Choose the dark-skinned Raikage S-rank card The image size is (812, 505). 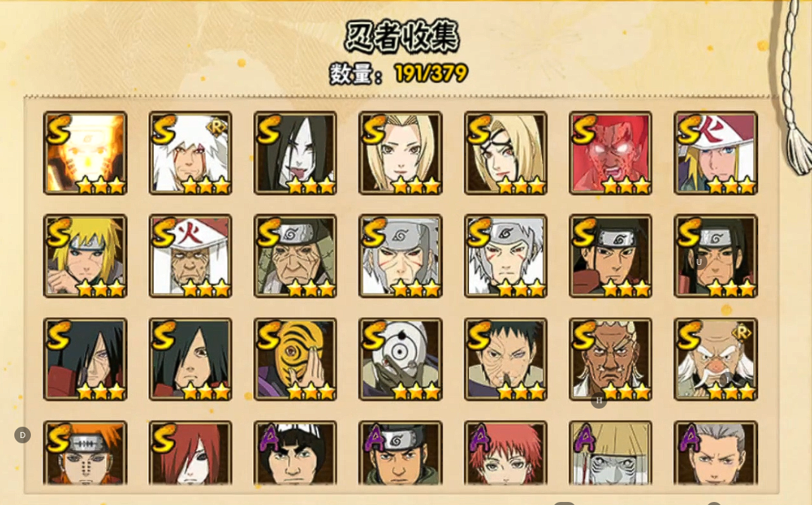tap(610, 360)
